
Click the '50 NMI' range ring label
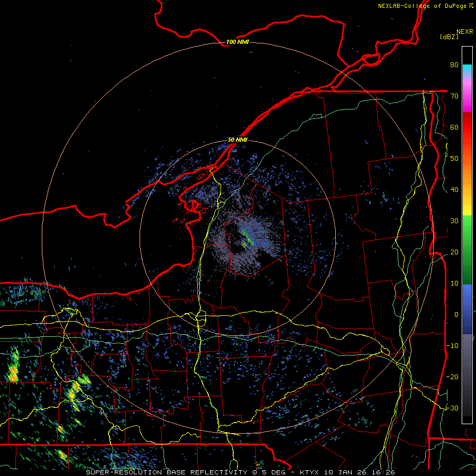click(x=237, y=140)
